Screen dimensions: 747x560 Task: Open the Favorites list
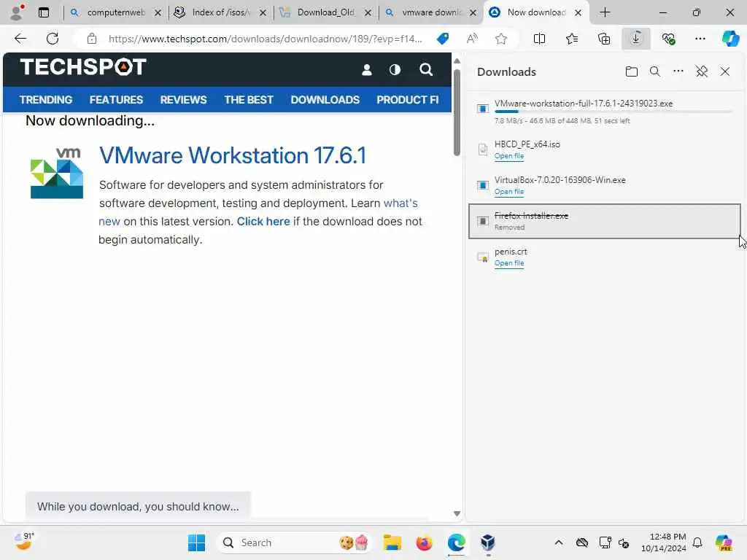(572, 39)
